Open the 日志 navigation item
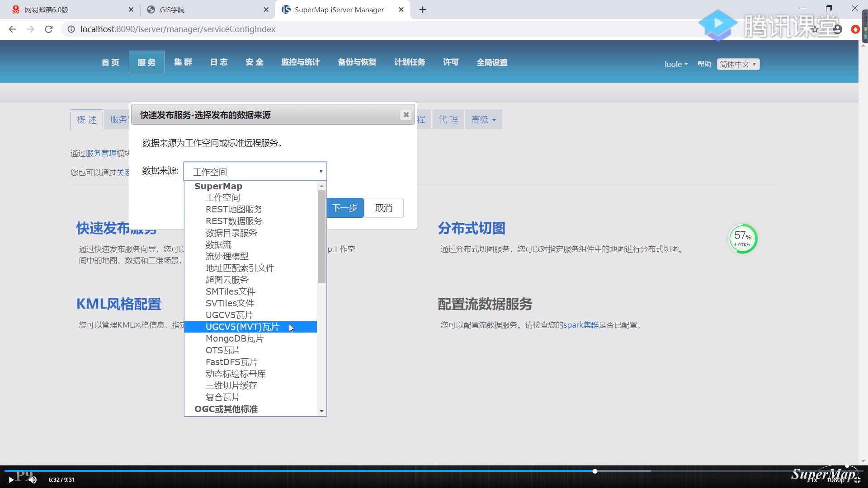This screenshot has width=868, height=488. click(218, 62)
